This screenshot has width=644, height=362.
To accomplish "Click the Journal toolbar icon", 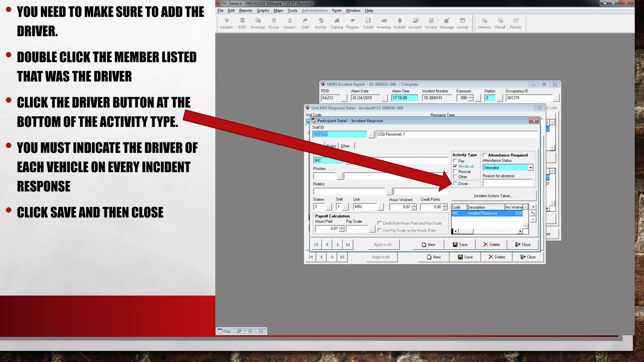I will point(462,23).
